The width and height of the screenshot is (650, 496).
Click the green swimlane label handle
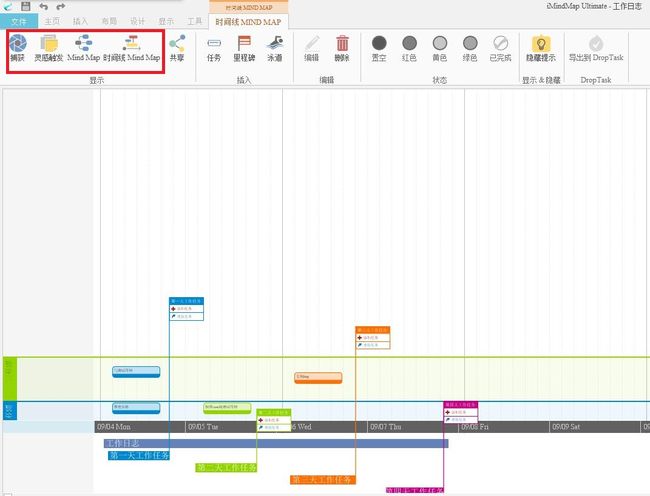10,378
